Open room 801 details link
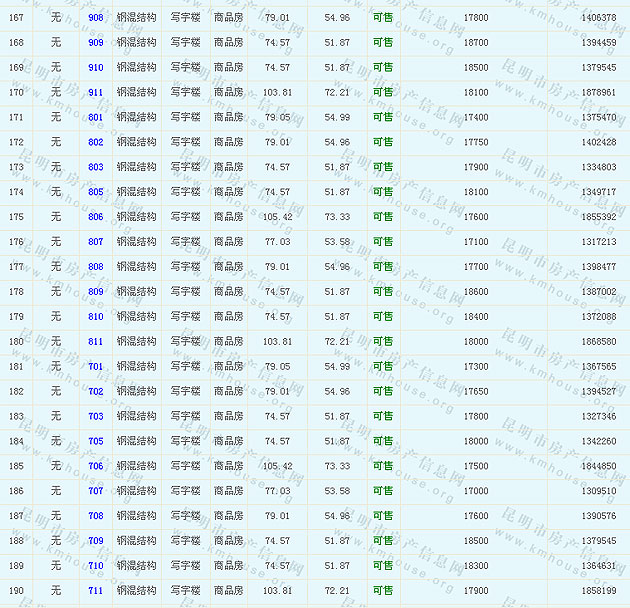This screenshot has width=630, height=608. (95, 118)
